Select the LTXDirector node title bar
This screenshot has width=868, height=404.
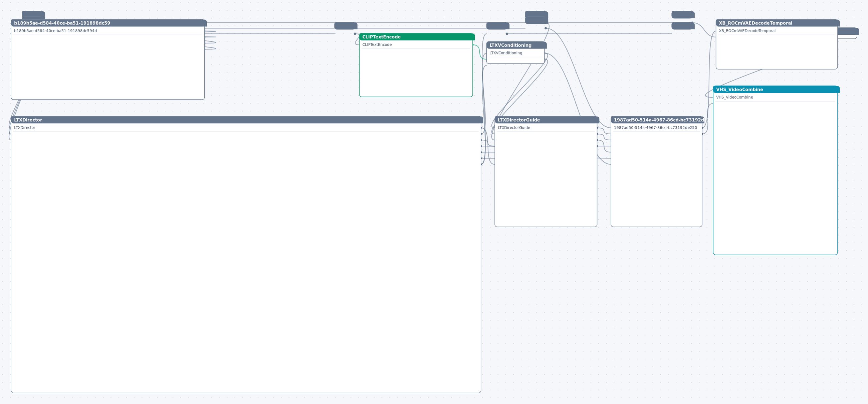click(x=247, y=120)
